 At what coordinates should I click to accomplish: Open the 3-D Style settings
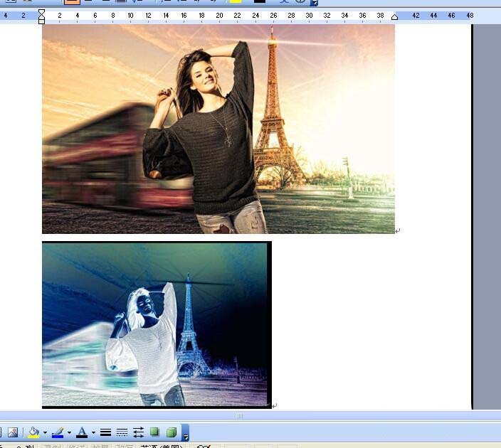tap(171, 432)
